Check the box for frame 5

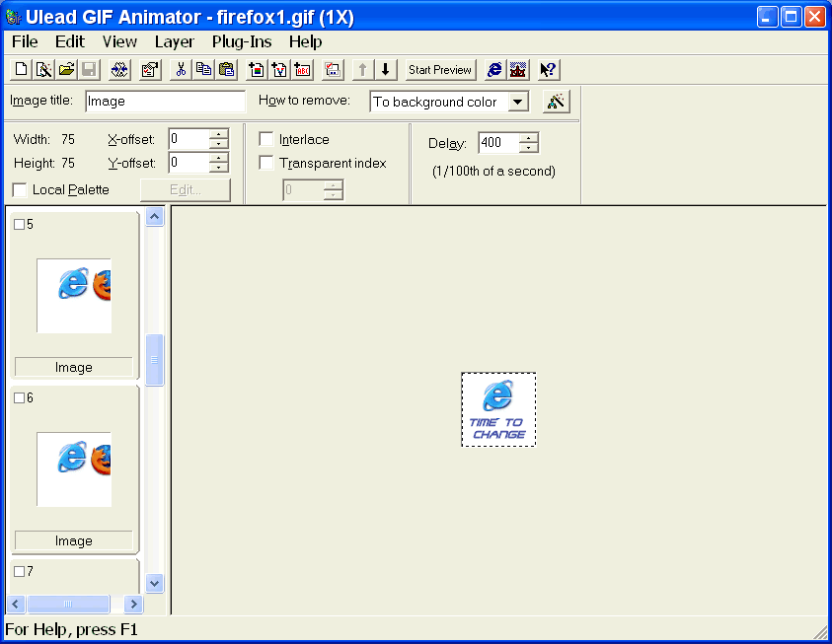(19, 224)
